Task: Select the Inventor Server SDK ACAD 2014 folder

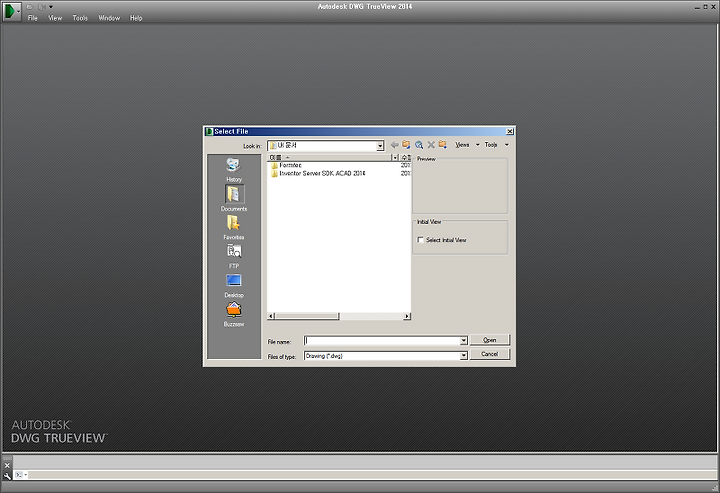Action: 318,174
